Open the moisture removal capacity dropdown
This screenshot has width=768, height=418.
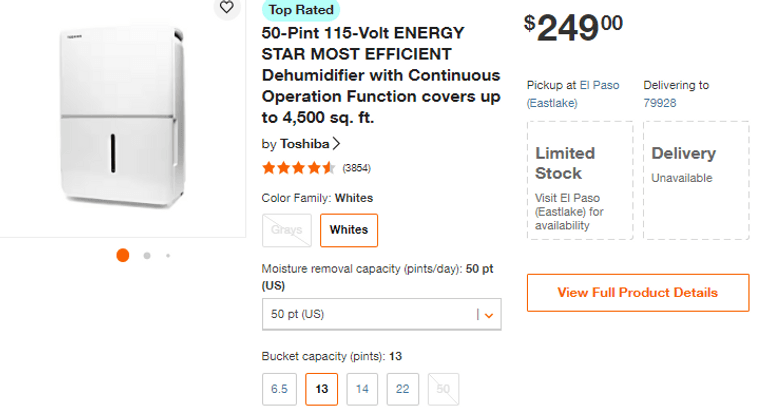click(x=381, y=314)
